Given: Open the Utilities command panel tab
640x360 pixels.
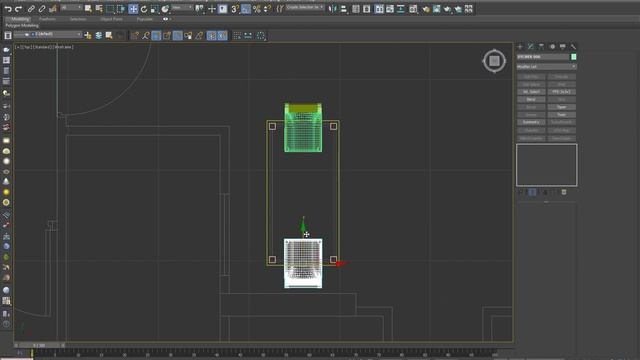Looking at the screenshot, I should pyautogui.click(x=573, y=47).
